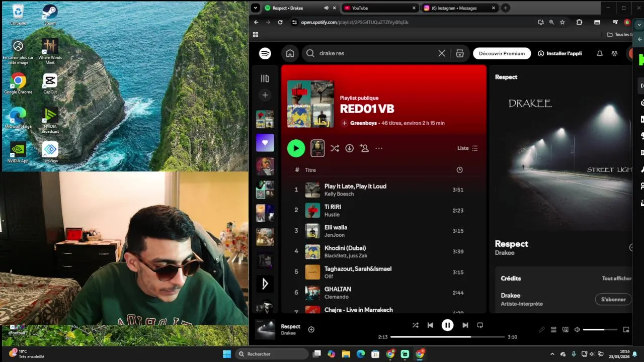
Task: Select the track Elli walla
Action: point(336,228)
